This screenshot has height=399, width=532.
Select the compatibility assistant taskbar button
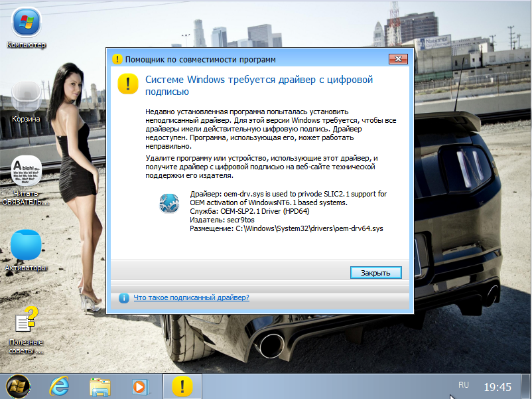[x=182, y=386]
